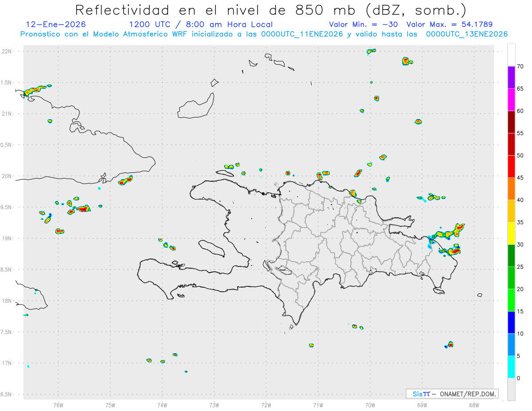Click the gold 35-40 dBZ legend band
The width and height of the screenshot is (532, 411).
(x=511, y=211)
